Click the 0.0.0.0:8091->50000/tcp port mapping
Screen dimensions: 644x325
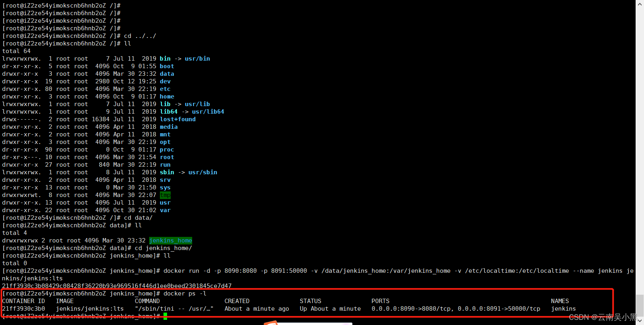499,309
